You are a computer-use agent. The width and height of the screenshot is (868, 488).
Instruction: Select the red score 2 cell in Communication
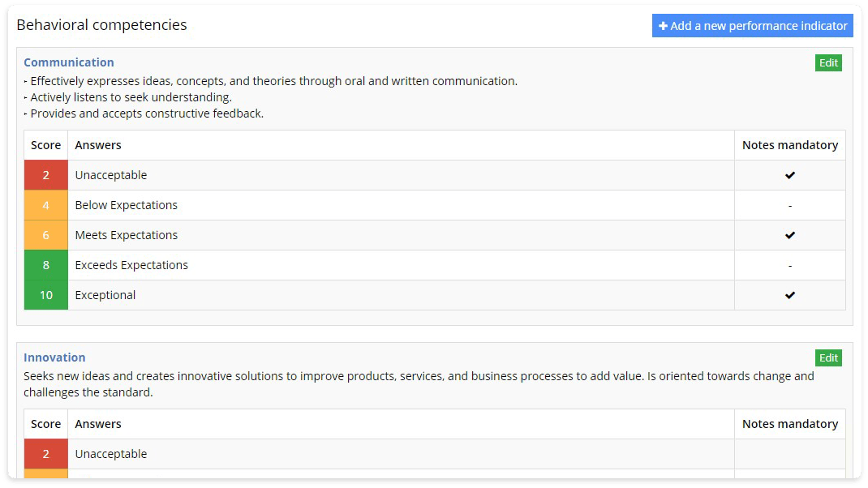[x=45, y=175]
